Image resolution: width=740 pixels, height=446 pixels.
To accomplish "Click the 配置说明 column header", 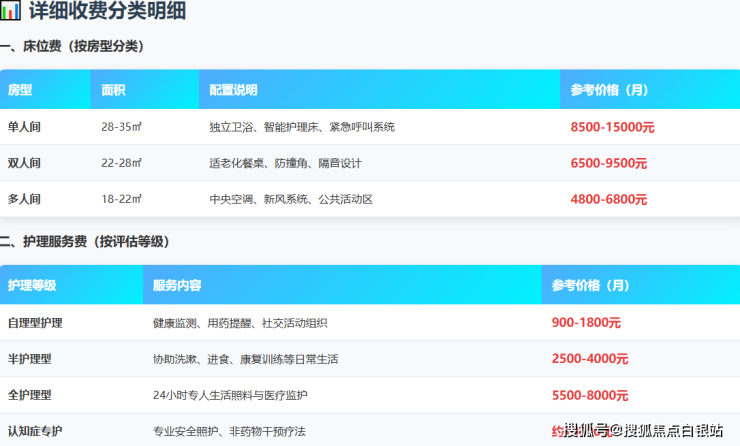I will [x=233, y=90].
